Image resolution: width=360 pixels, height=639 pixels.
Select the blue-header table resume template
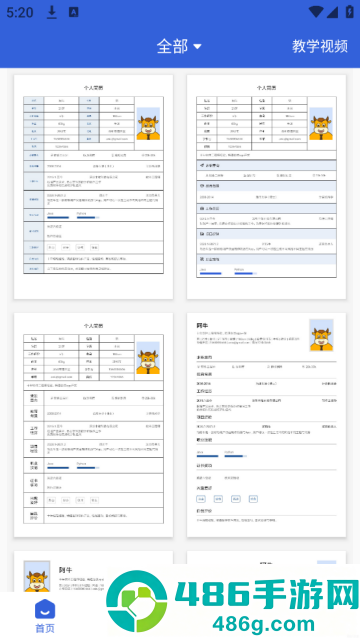[x=93, y=187]
